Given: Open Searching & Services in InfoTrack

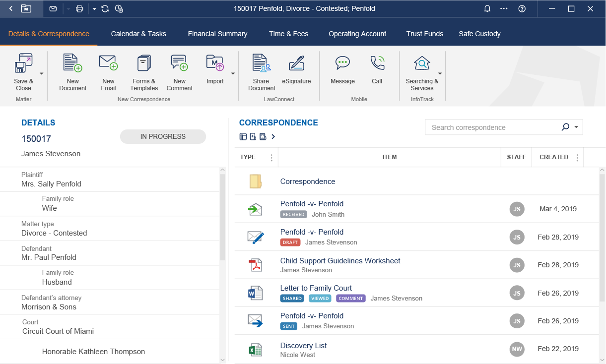Looking at the screenshot, I should coord(421,72).
